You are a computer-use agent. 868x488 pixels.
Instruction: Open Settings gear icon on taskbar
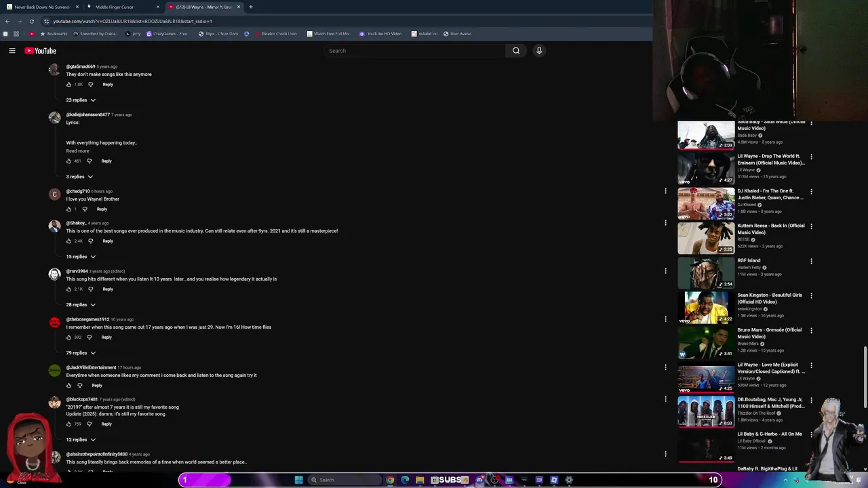(x=569, y=480)
